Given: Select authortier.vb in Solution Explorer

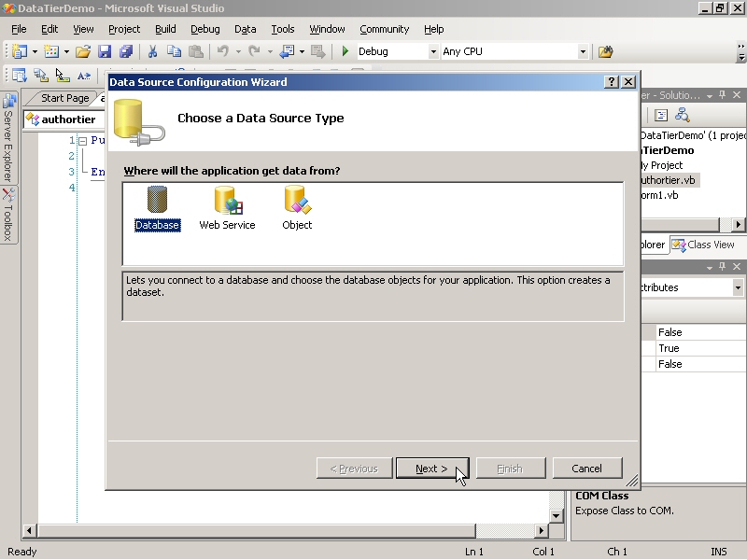Looking at the screenshot, I should pos(668,180).
